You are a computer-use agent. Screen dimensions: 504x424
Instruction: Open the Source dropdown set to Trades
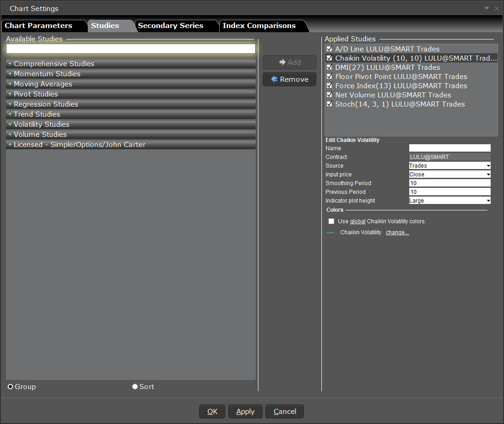click(449, 166)
